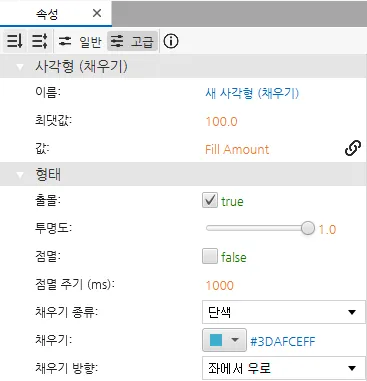Click the 투명도 slider handle
Viewport: 367px width, 381px height.
pos(308,228)
